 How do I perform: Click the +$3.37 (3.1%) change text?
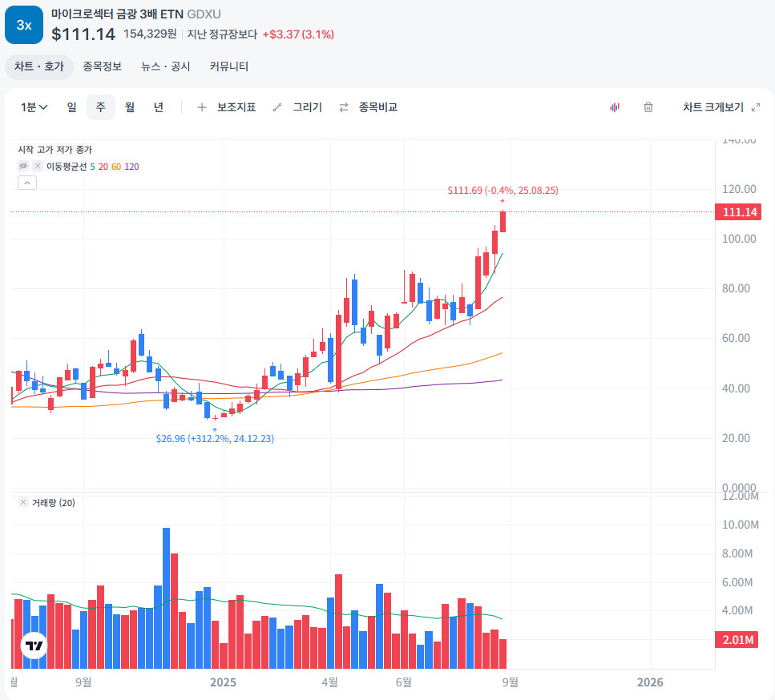[x=298, y=34]
